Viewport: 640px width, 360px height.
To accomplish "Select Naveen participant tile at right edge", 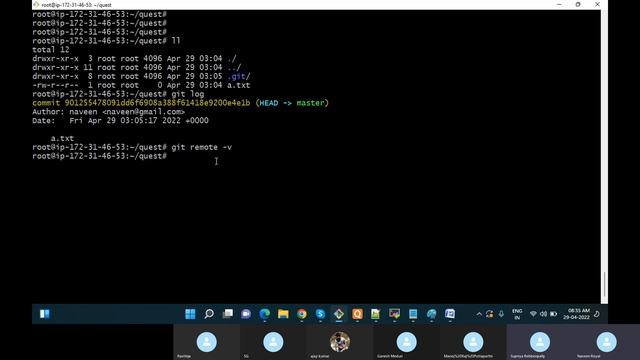I will [607, 342].
